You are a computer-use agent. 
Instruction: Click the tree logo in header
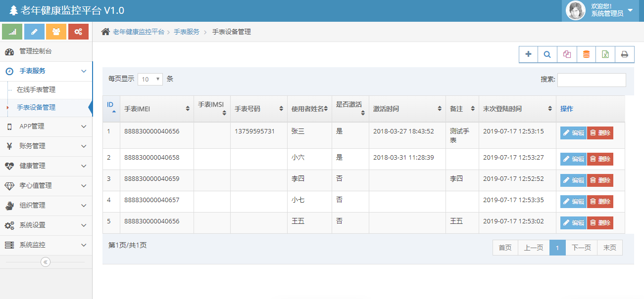pyautogui.click(x=13, y=10)
